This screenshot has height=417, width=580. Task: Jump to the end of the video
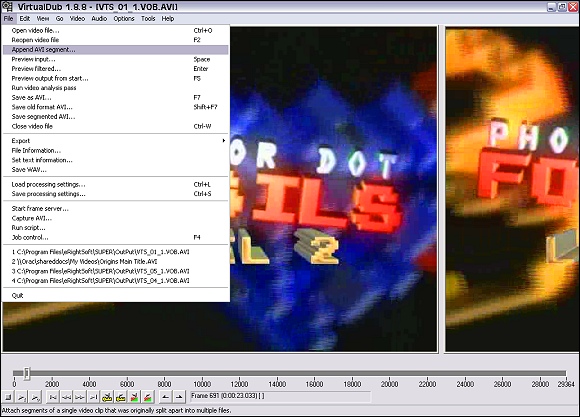pyautogui.click(x=94, y=397)
